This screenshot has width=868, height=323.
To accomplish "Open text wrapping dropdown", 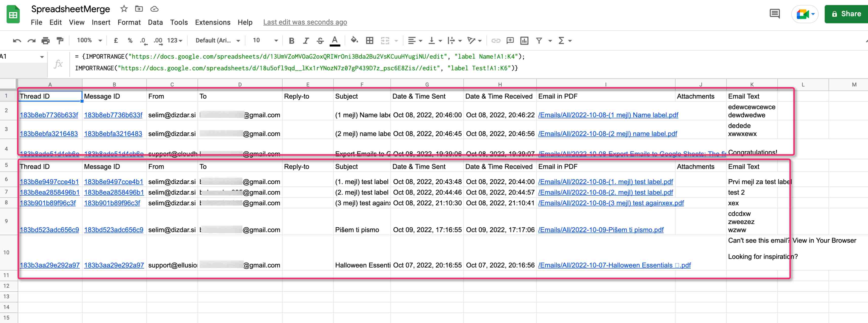I will [x=455, y=41].
